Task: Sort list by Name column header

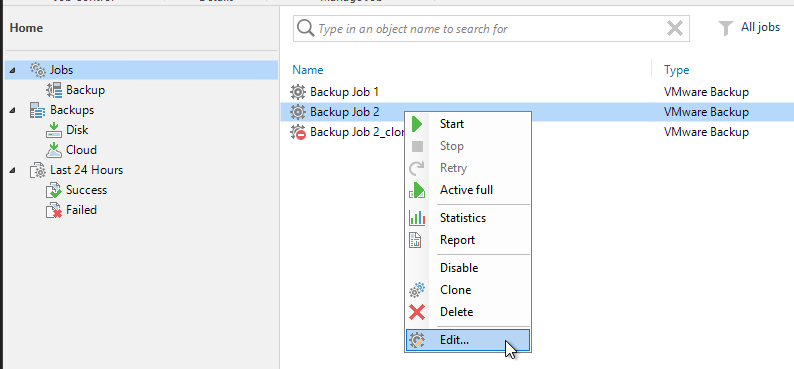Action: [307, 70]
